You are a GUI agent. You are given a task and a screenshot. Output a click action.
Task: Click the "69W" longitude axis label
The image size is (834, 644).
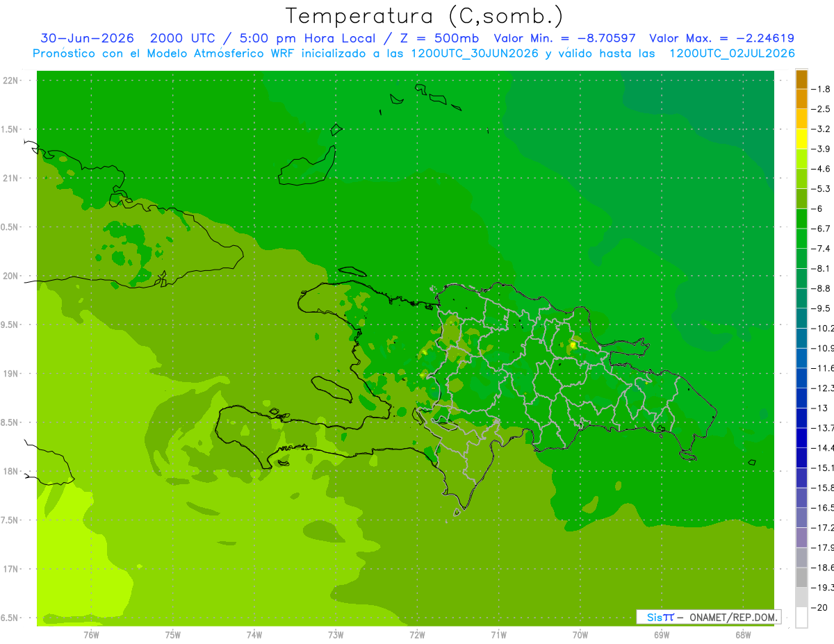point(661,635)
